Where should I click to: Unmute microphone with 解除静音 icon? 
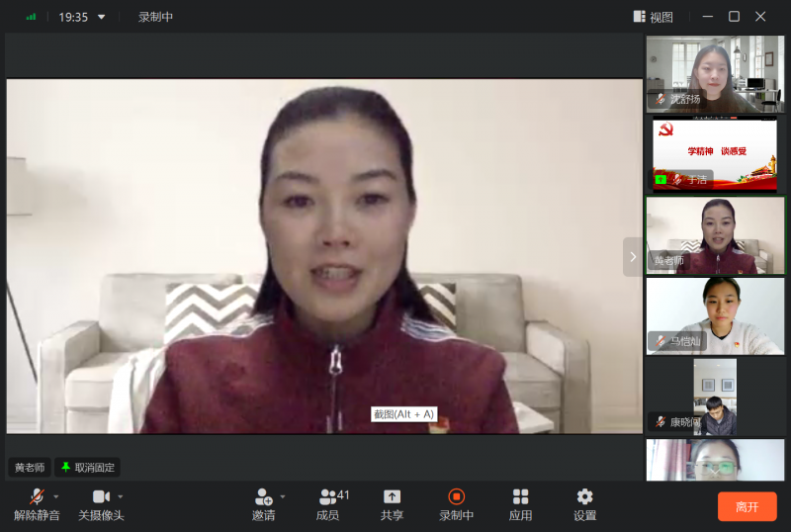click(x=37, y=496)
